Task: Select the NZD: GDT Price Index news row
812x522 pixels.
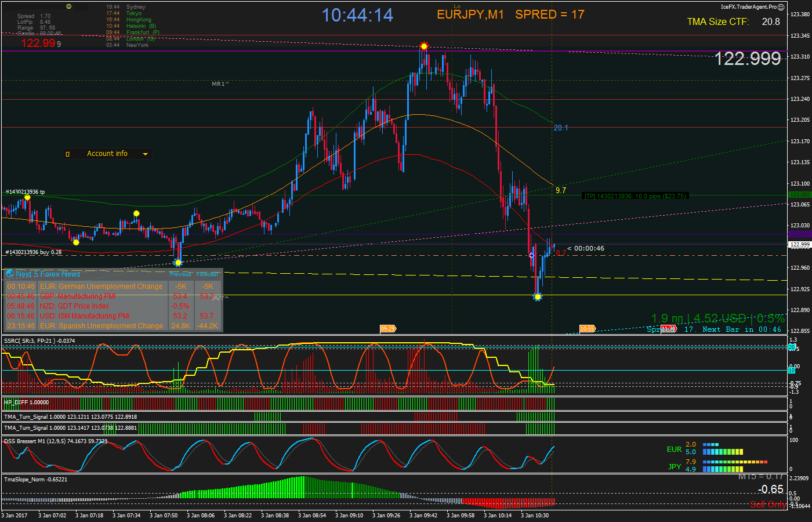Action: pyautogui.click(x=113, y=306)
